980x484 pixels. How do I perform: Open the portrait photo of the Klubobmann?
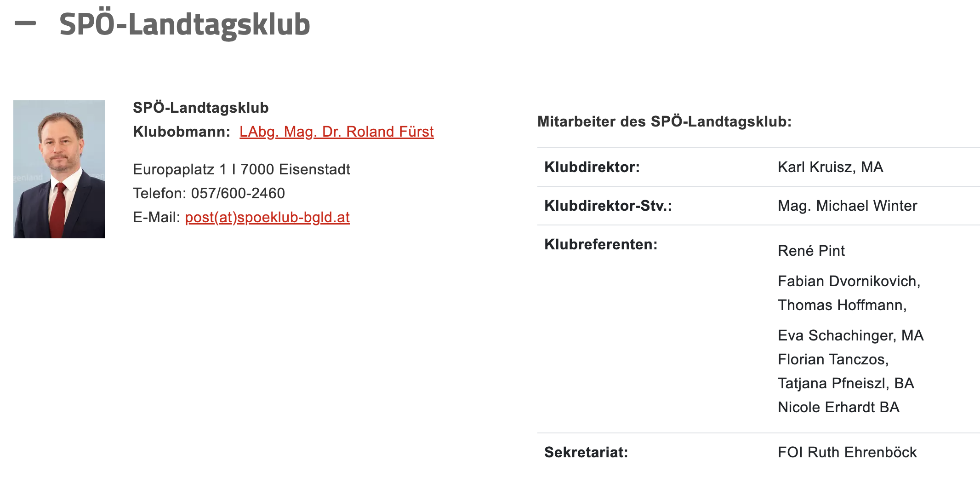tap(59, 169)
